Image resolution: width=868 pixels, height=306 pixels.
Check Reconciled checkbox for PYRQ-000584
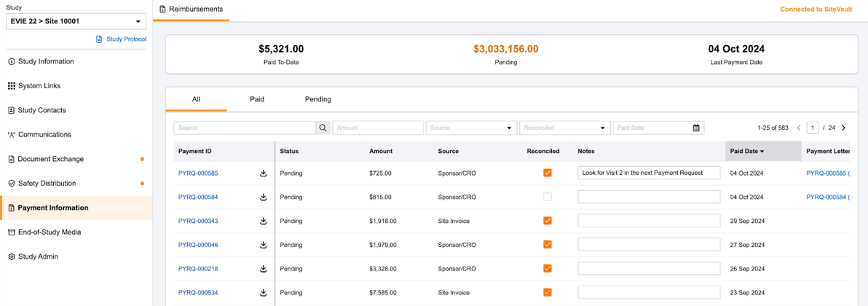point(548,197)
